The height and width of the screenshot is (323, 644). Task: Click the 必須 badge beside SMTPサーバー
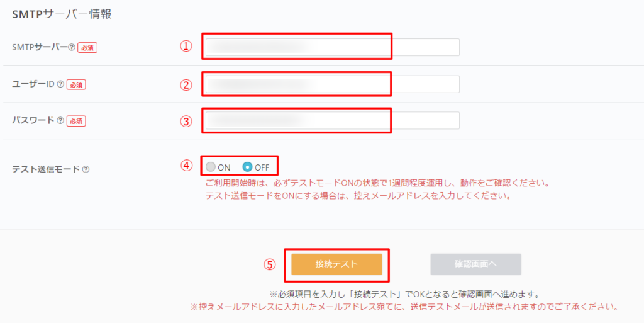87,48
